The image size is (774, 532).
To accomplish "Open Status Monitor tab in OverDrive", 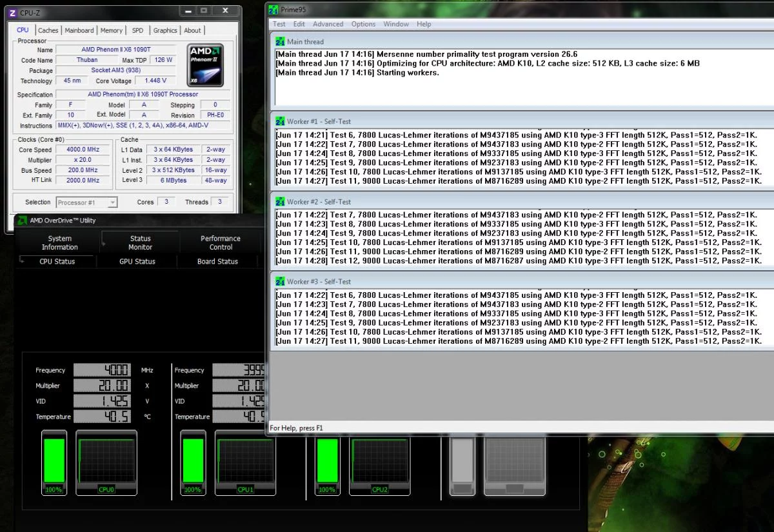I will [x=141, y=243].
